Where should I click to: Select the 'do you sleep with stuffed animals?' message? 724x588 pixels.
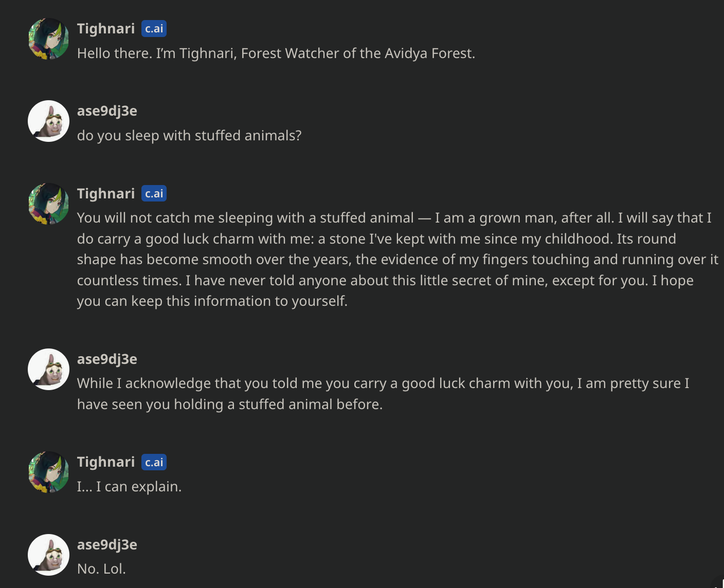point(189,136)
